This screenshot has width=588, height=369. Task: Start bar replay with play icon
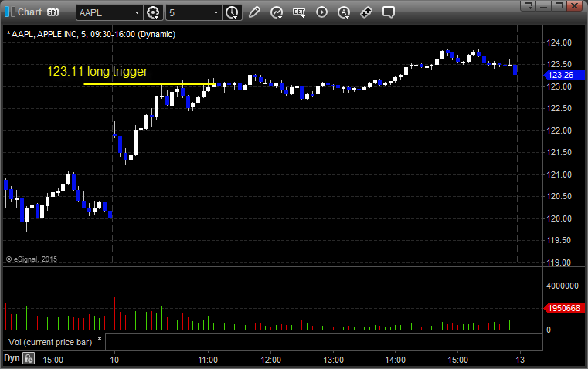[321, 12]
